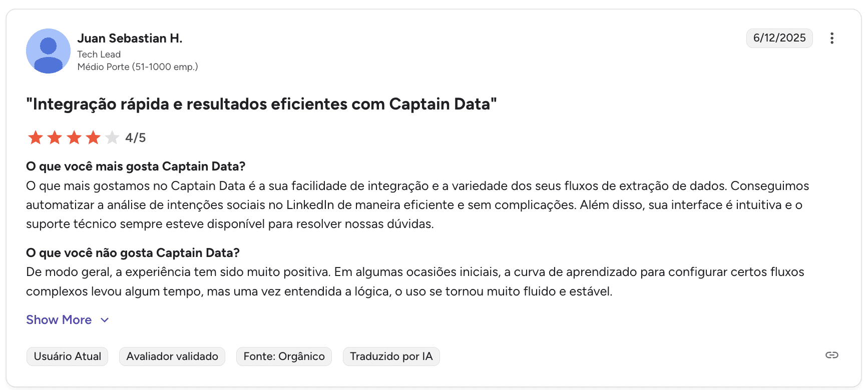Click the Usuário Atual tag
Viewport: 868px width, 390px height.
coord(68,356)
